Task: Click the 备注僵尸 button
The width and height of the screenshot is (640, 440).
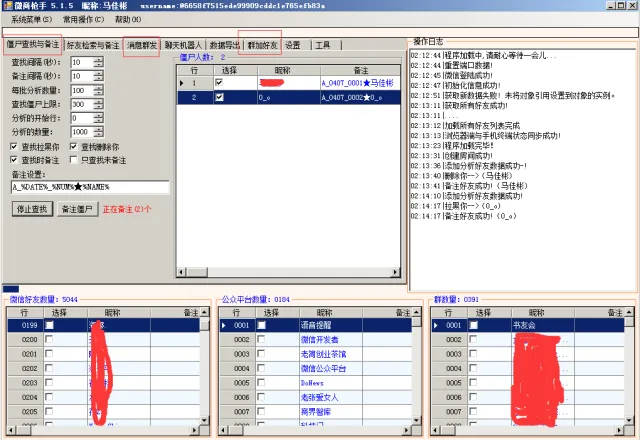Action: (77, 209)
